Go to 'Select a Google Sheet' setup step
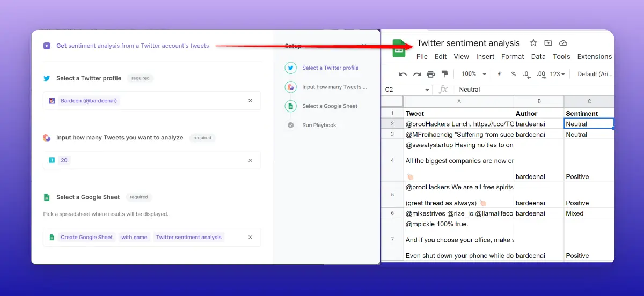The image size is (644, 296). point(330,106)
